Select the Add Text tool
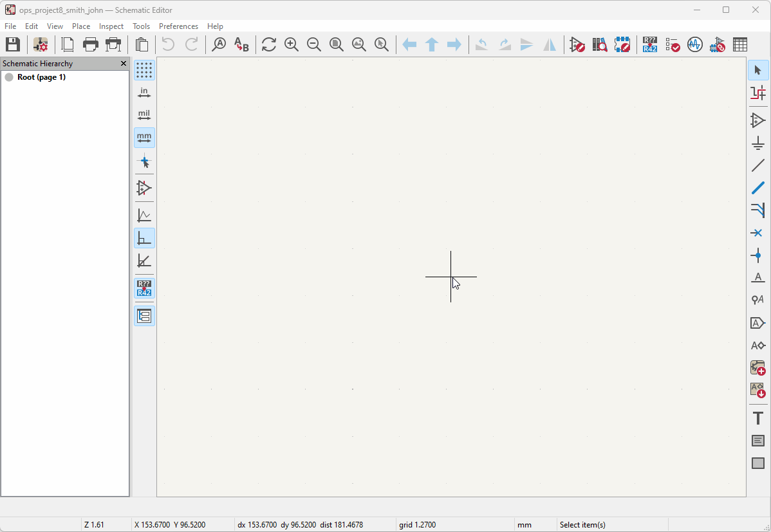771x532 pixels. tap(757, 418)
